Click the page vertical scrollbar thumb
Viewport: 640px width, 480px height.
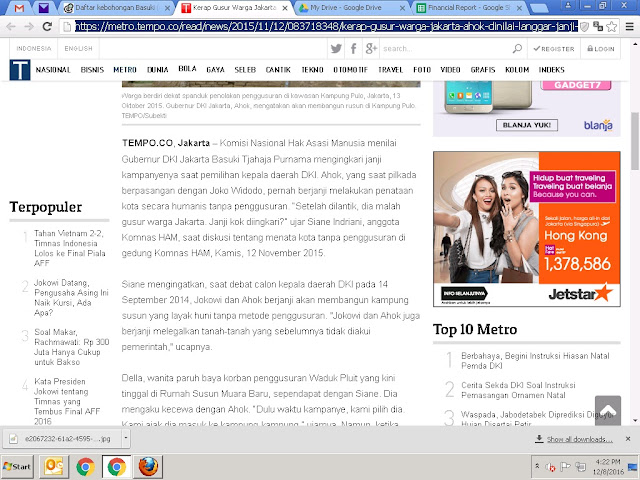pos(635,141)
